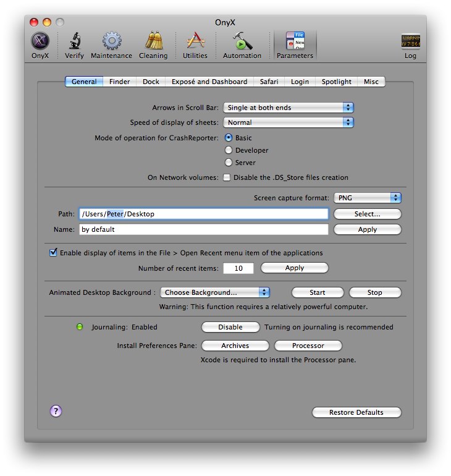Open the Speed of display of sheets dropdown
451x476 pixels.
(289, 122)
